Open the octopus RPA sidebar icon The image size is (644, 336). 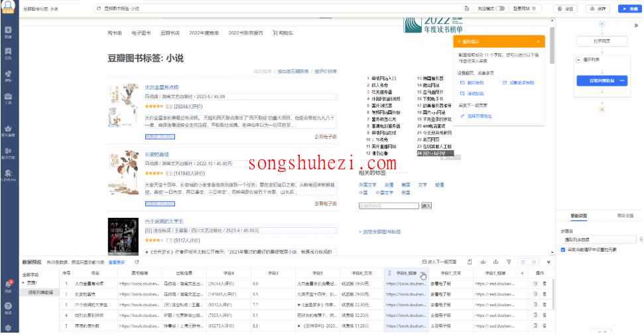8,175
